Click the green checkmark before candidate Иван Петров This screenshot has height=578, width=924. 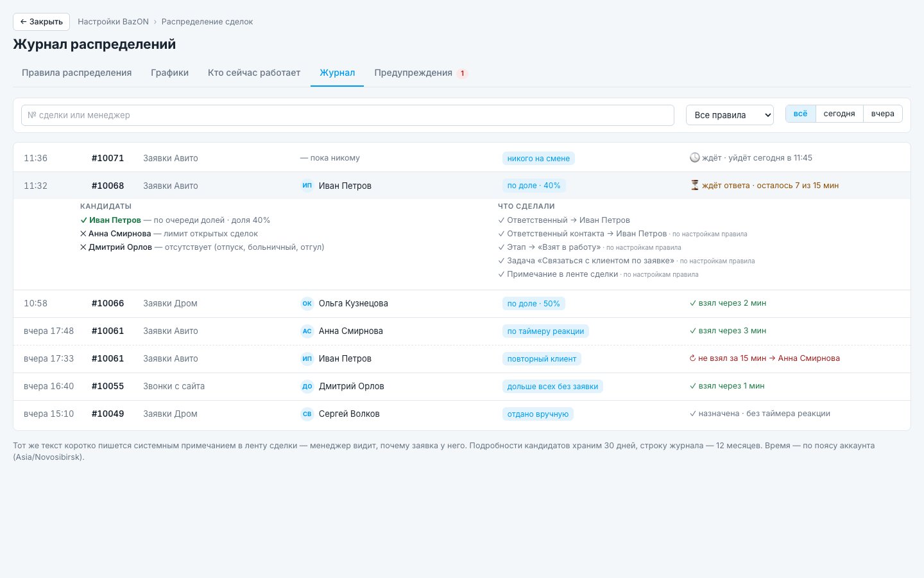pos(83,220)
